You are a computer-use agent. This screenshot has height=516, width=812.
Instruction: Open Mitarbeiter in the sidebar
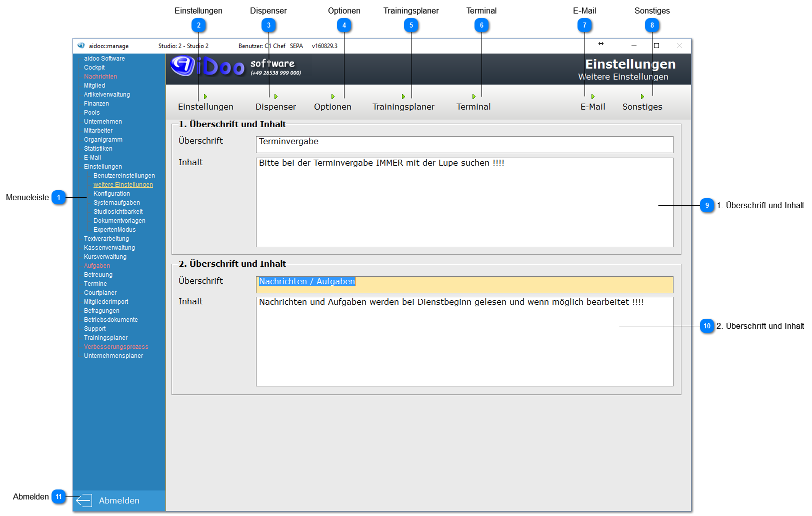98,131
